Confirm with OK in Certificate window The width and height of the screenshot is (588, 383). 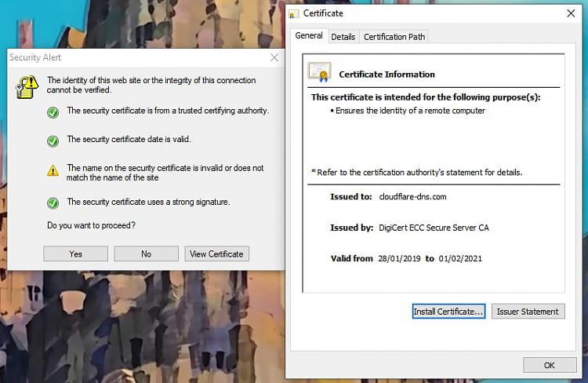[549, 365]
